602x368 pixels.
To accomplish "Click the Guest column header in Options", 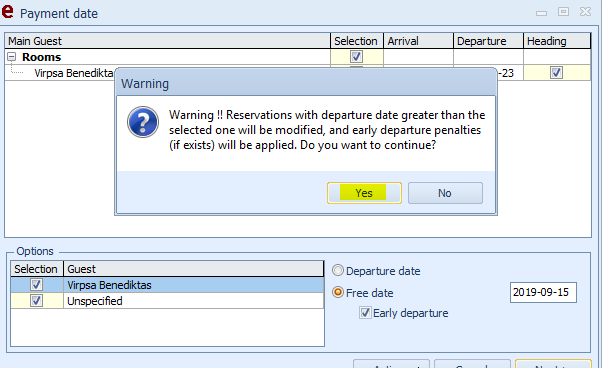I will point(194,269).
